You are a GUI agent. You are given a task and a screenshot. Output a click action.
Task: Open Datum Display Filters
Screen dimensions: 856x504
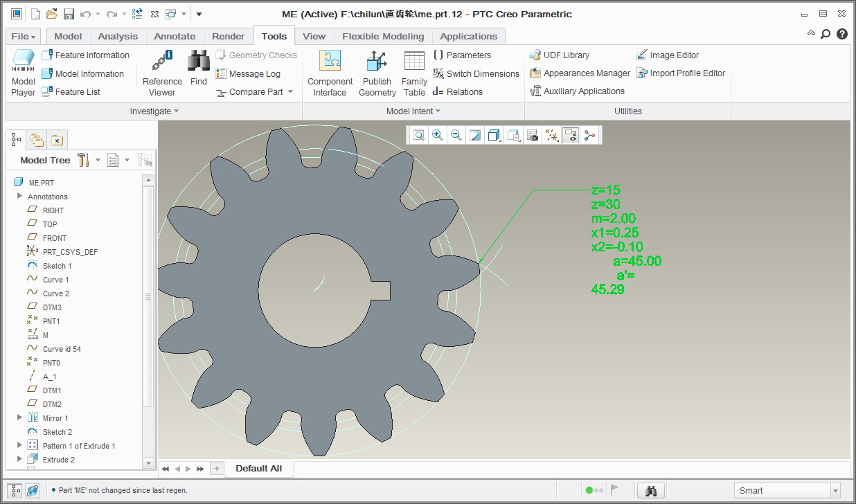pos(551,135)
